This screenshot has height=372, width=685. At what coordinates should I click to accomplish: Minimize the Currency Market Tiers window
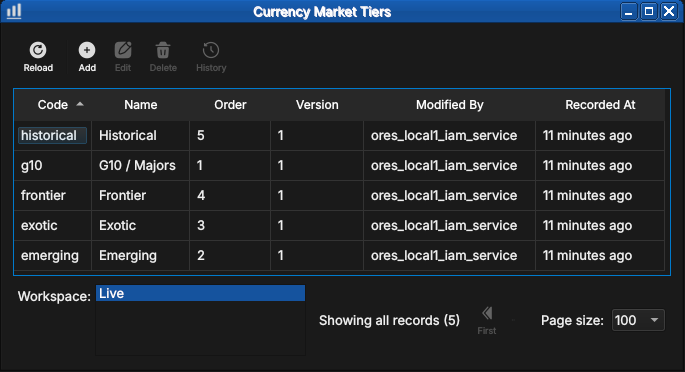pos(629,11)
